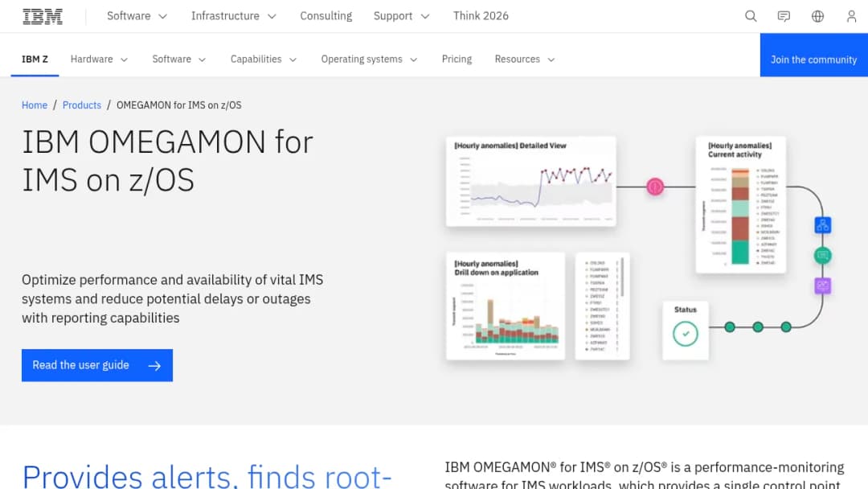868x489 pixels.
Task: Open the Consulting menu item
Action: pos(326,16)
